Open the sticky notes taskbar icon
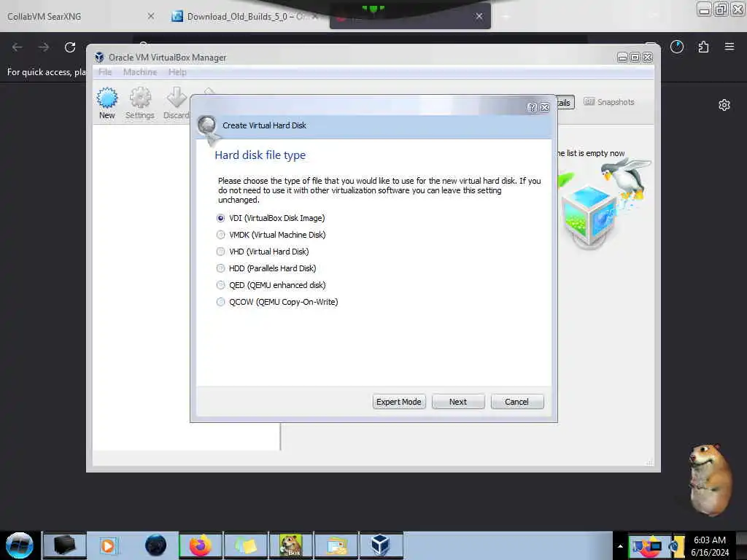This screenshot has height=560, width=747. tap(246, 545)
